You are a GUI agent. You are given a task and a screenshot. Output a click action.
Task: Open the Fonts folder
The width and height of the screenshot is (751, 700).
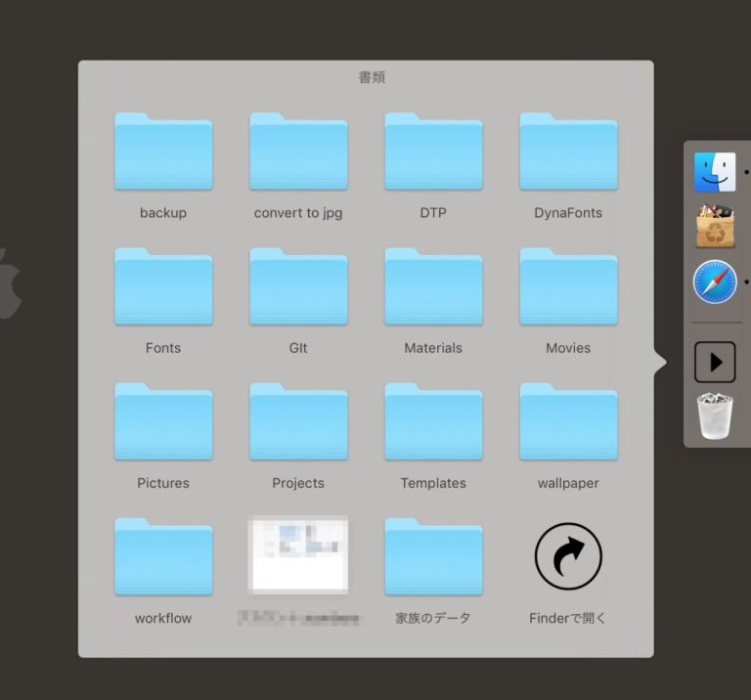pyautogui.click(x=163, y=287)
